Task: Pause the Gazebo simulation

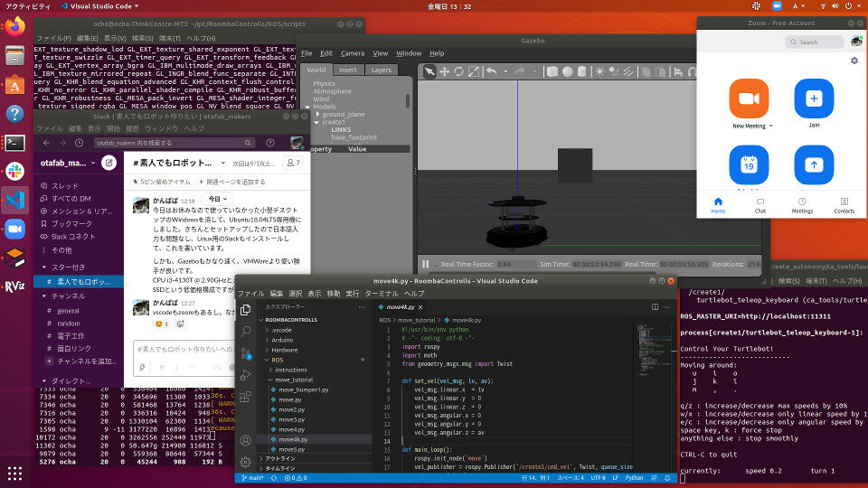Action: click(x=425, y=264)
